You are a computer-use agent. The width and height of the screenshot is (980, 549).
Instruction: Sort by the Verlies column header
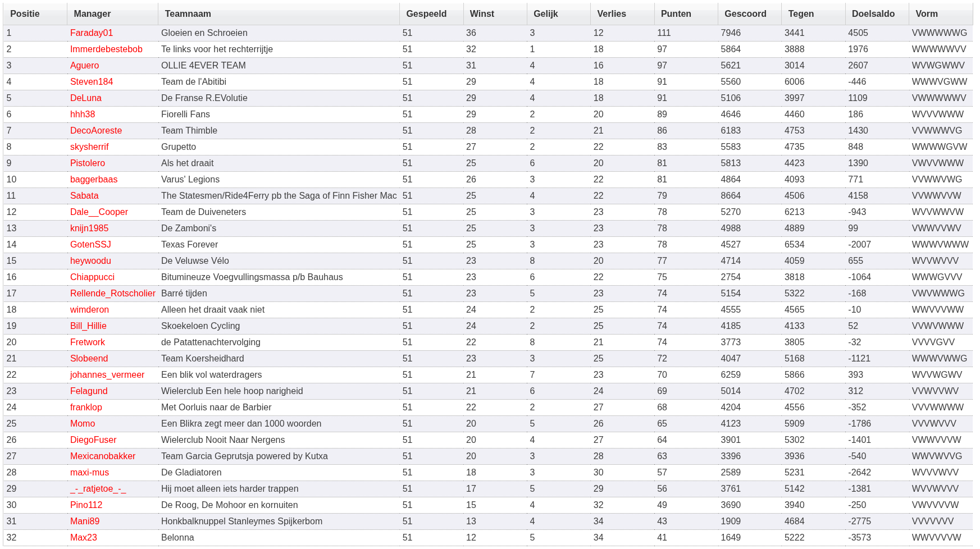tap(611, 14)
